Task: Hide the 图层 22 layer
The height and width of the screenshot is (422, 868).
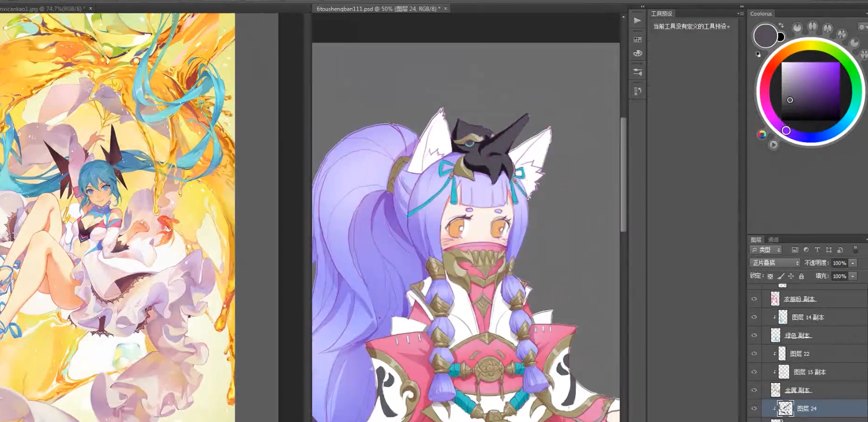Action: [754, 354]
